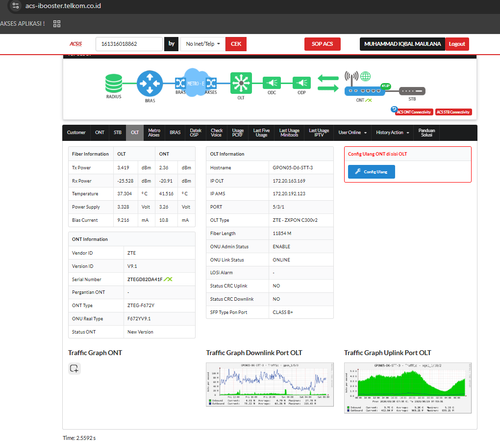Viewport: 500px width, 447px height.
Task: Select Status ONT value New Version
Action: pos(140,332)
